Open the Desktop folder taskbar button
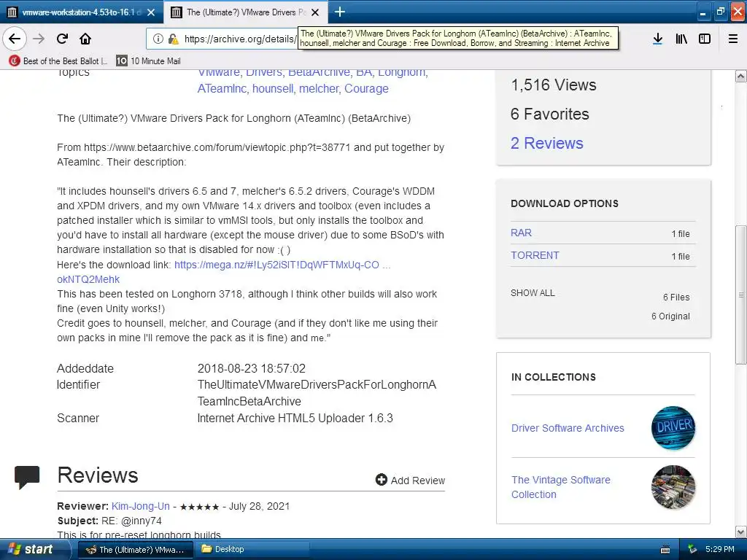The width and height of the screenshot is (747, 560). (x=252, y=550)
